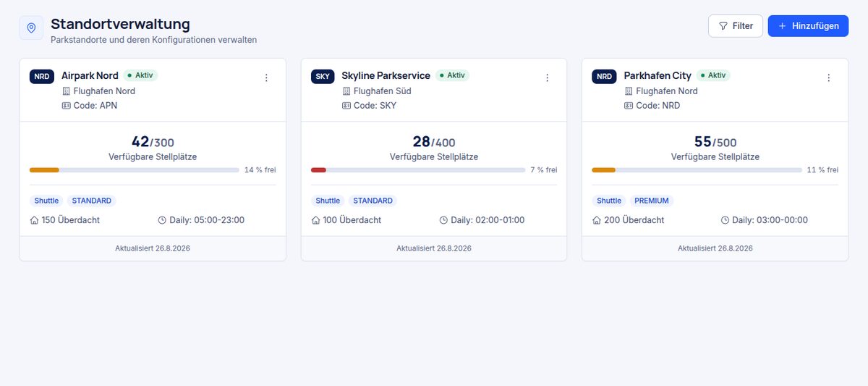Click the Skyline Parkservice card title

point(386,75)
